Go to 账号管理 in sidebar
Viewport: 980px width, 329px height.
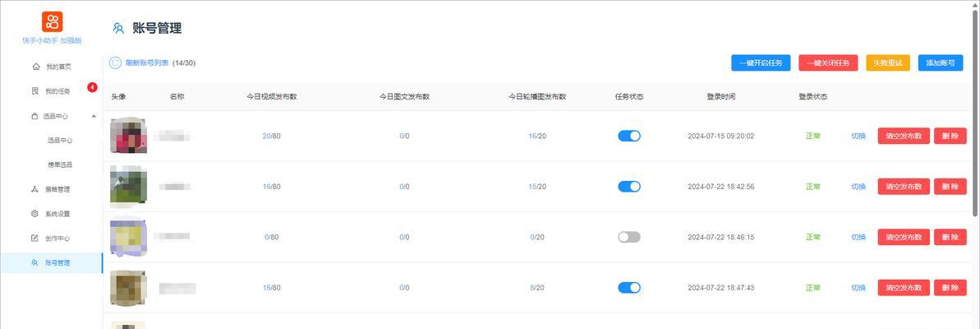(x=51, y=262)
